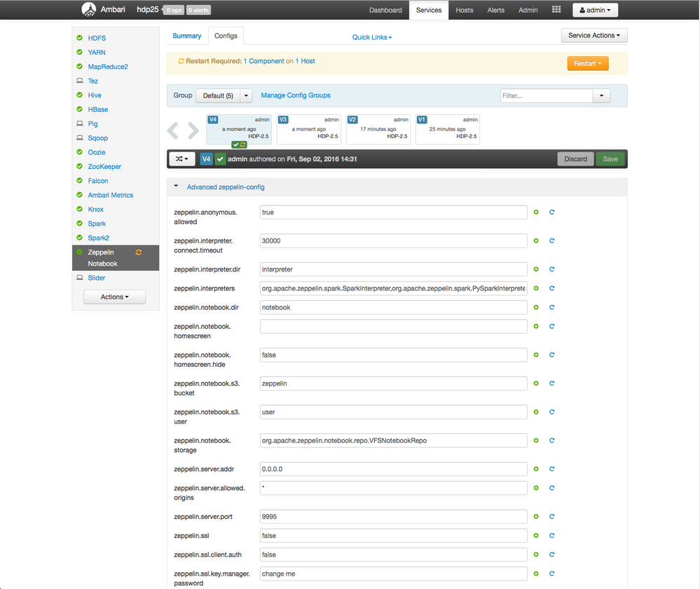Image resolution: width=700 pixels, height=589 pixels.
Task: Open the filter options dropdown arrow
Action: point(601,95)
